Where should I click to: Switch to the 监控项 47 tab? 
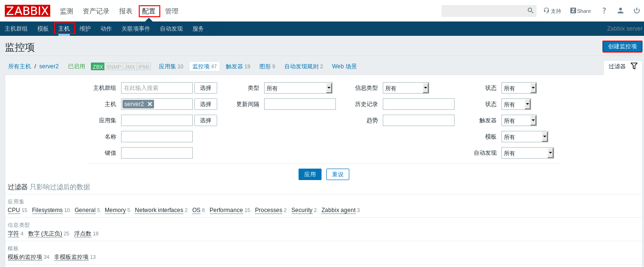[204, 66]
